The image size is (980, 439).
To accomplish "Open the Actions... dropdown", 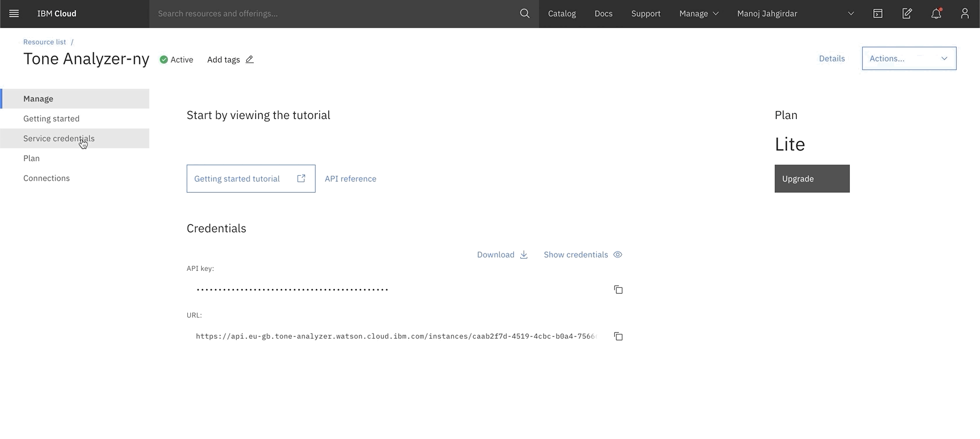I will tap(909, 58).
